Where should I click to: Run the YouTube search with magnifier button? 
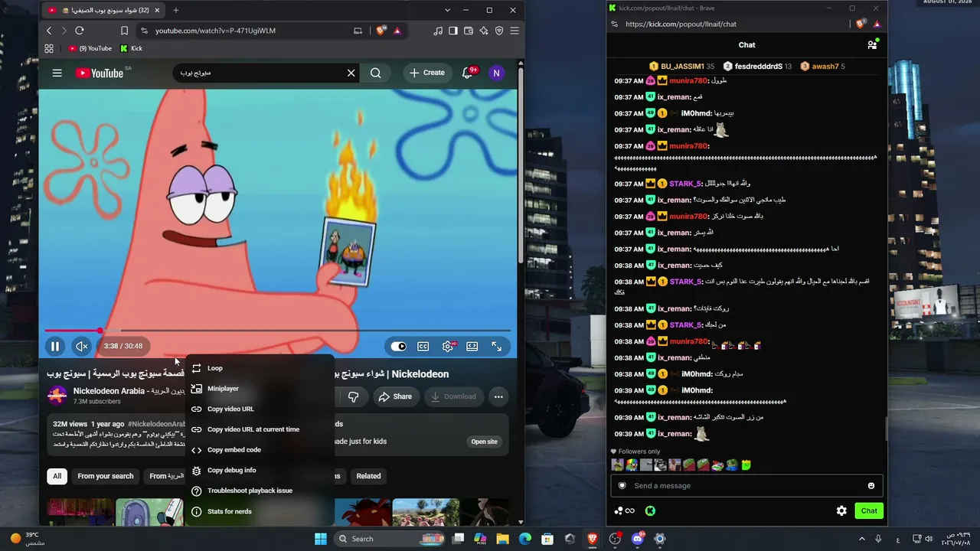click(375, 73)
